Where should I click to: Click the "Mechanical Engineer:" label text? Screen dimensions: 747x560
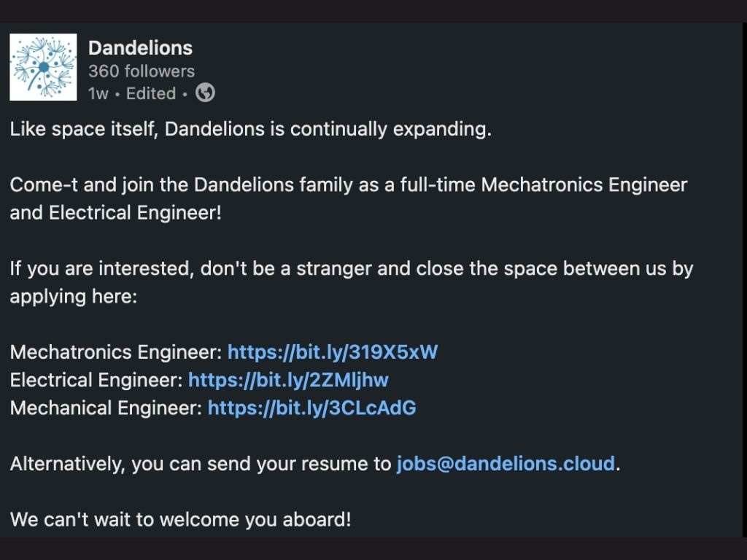[x=107, y=408]
